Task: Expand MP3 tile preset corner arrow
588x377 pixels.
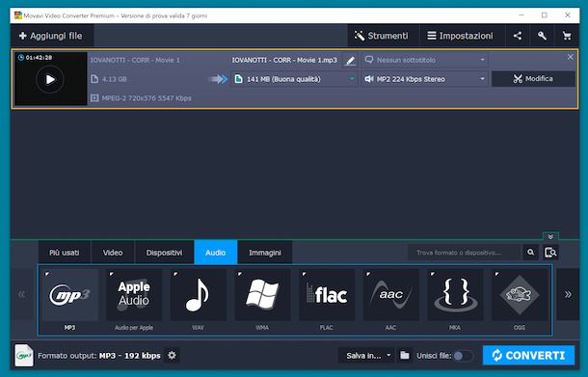Action: pyautogui.click(x=47, y=274)
